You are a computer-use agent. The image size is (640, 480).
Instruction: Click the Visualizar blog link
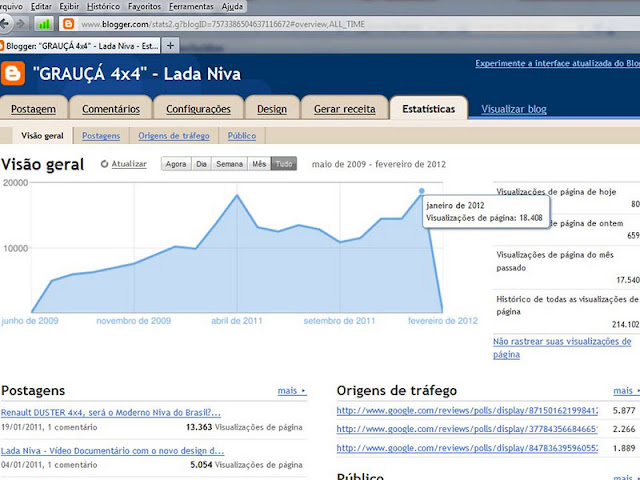513,109
